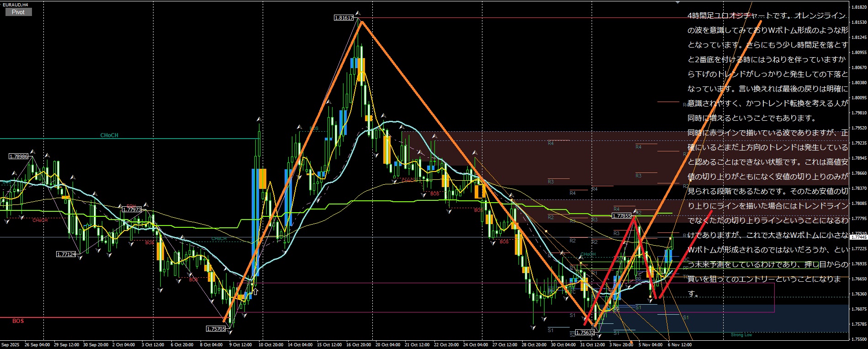The height and width of the screenshot is (349, 868).
Task: Select the Japanese text annotation block
Action: (x=767, y=155)
